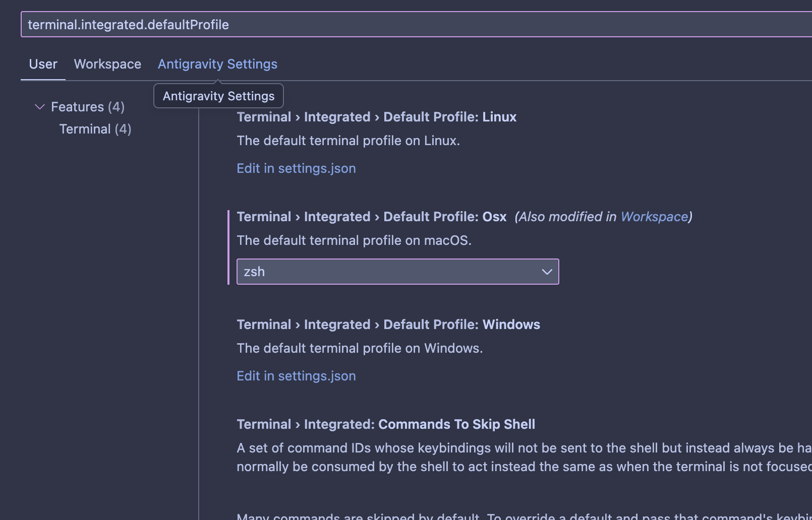Open the zsh default profile dropdown
Image resolution: width=812 pixels, height=520 pixels.
[397, 272]
